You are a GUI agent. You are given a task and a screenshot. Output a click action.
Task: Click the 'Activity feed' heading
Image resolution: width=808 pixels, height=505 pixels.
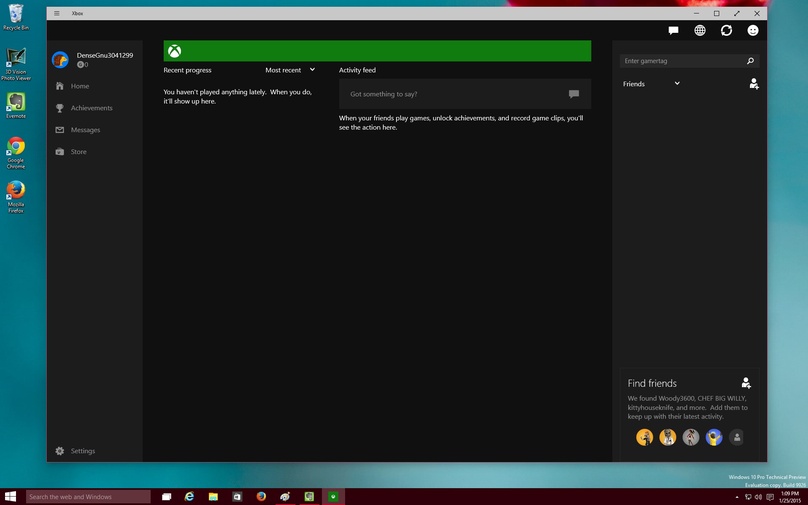click(x=357, y=70)
